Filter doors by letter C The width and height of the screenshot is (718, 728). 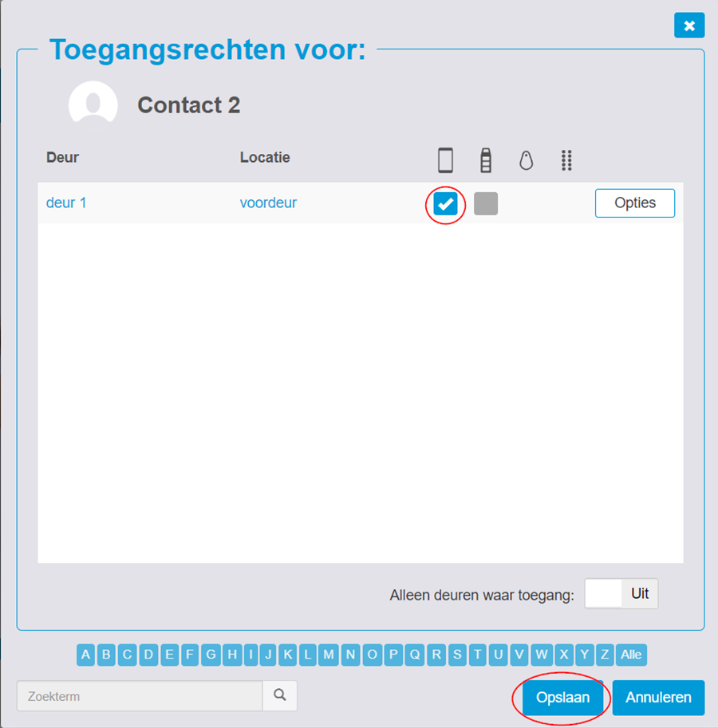[127, 655]
